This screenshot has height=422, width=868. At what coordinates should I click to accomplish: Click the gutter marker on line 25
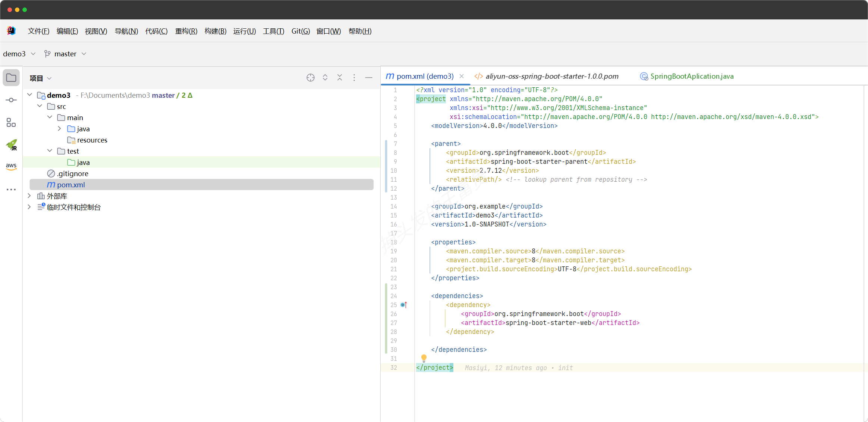403,305
